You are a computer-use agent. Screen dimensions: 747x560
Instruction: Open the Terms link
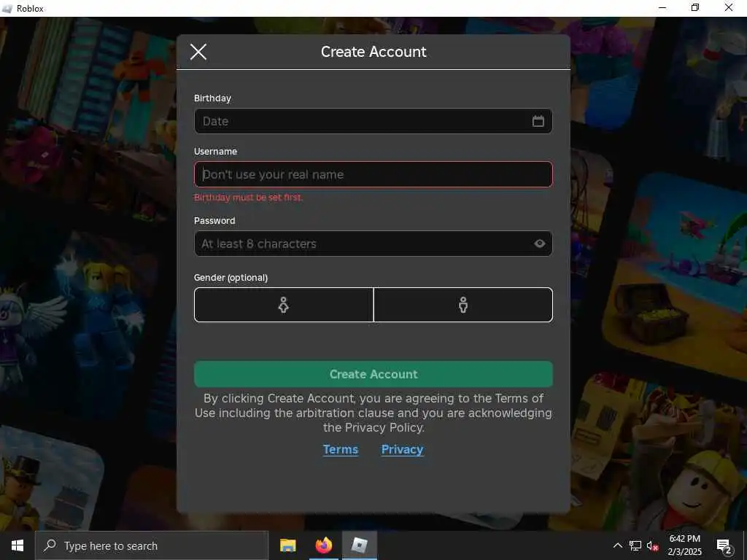(x=340, y=449)
